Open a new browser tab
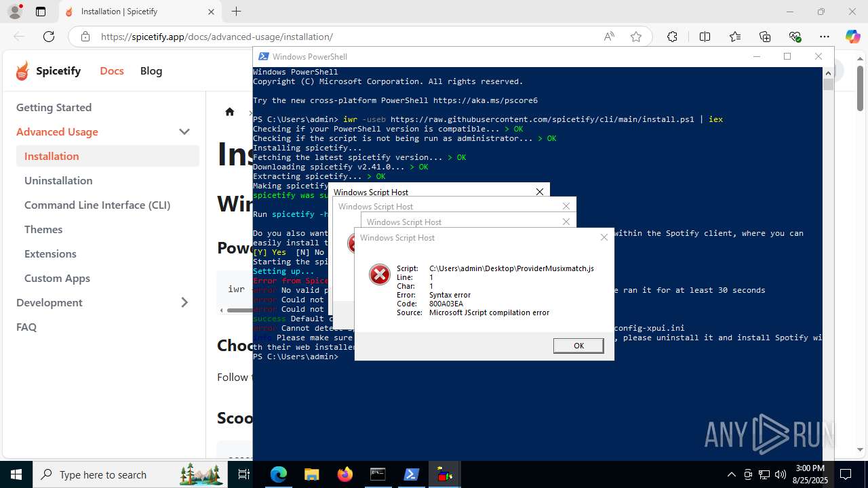 [x=236, y=12]
